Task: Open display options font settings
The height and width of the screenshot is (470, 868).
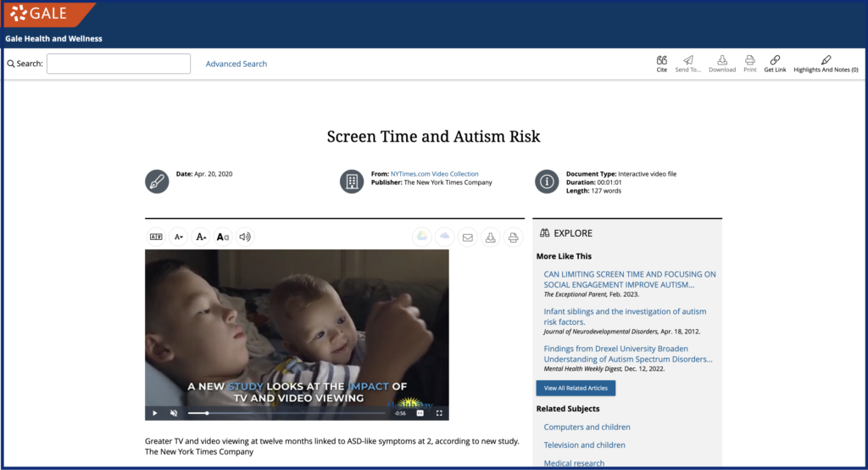Action: pos(223,238)
